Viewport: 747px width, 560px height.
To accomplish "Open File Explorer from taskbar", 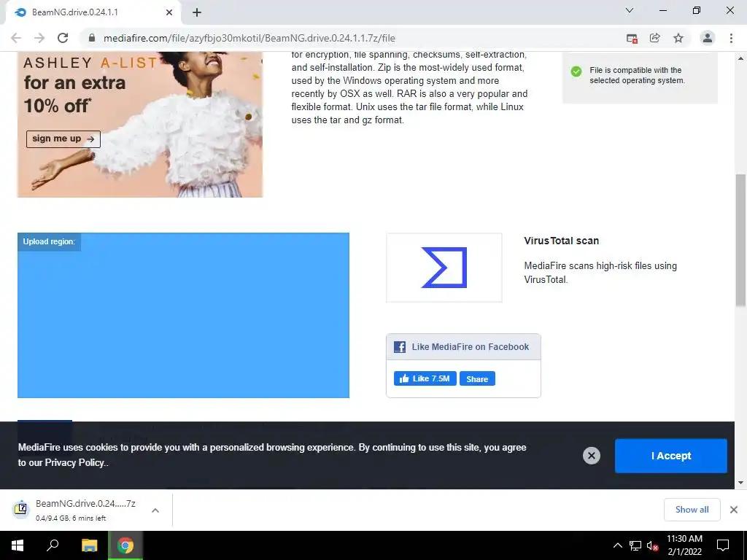I will tap(89, 545).
